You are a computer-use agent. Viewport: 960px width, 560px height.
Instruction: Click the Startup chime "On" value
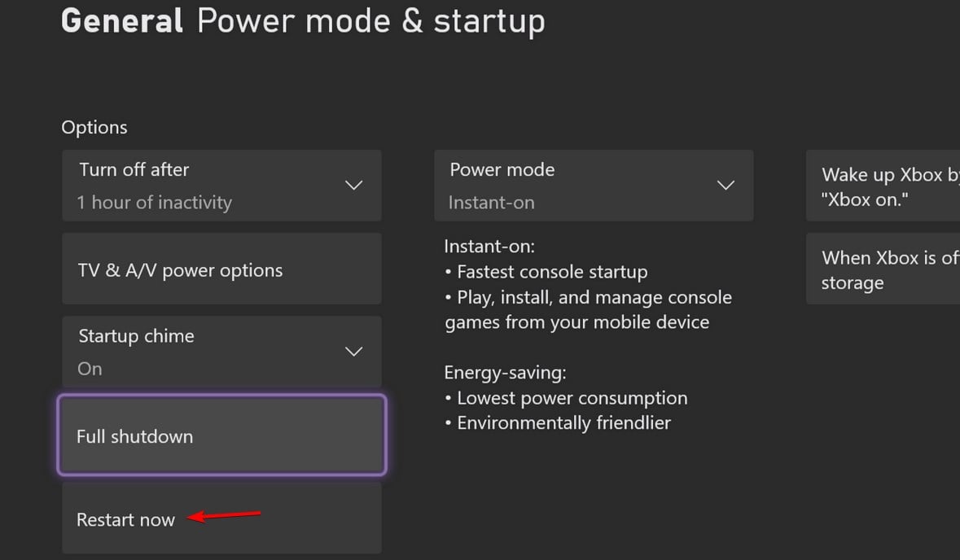click(90, 369)
